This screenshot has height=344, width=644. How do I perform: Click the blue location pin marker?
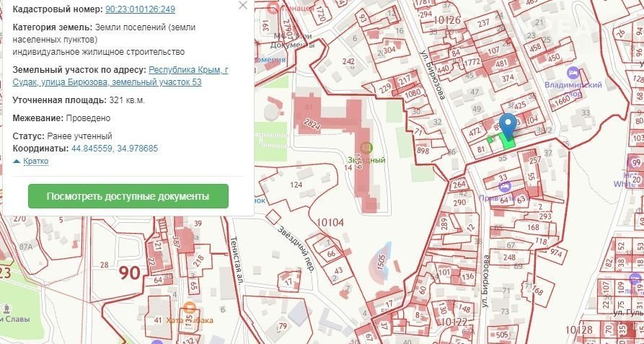click(508, 124)
